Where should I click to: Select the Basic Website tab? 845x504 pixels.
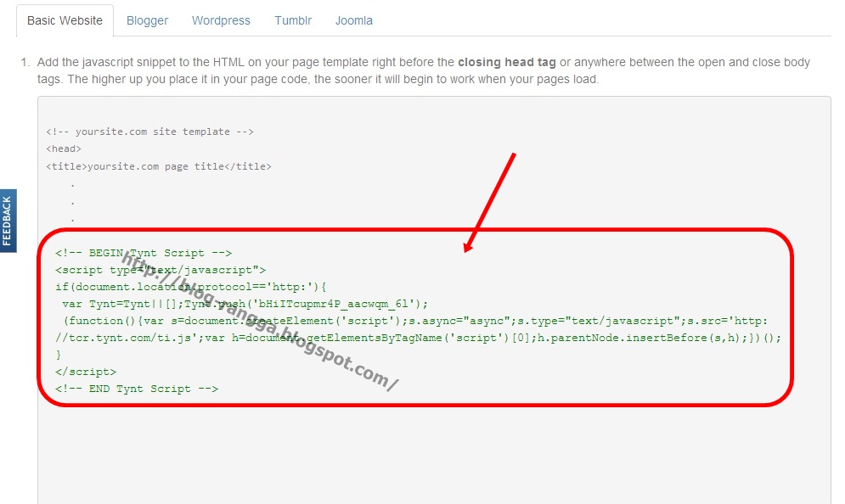(65, 20)
